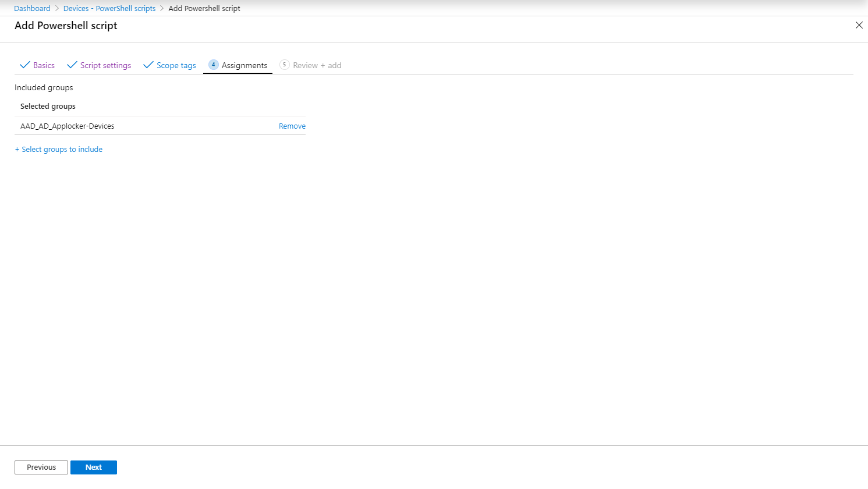Close the Add Powershell script blade
Image resolution: width=868 pixels, height=489 pixels.
tap(859, 25)
